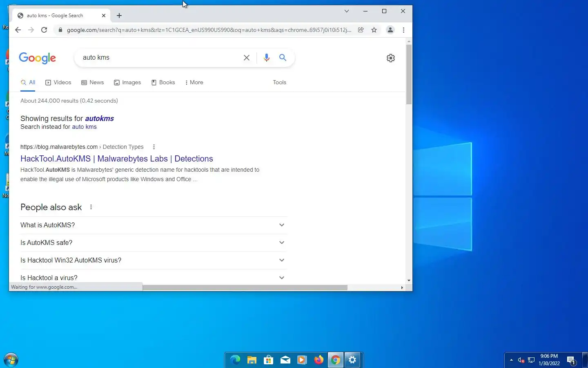Open a new tab with the plus button
Viewport: 588px width, 368px height.
pyautogui.click(x=119, y=16)
